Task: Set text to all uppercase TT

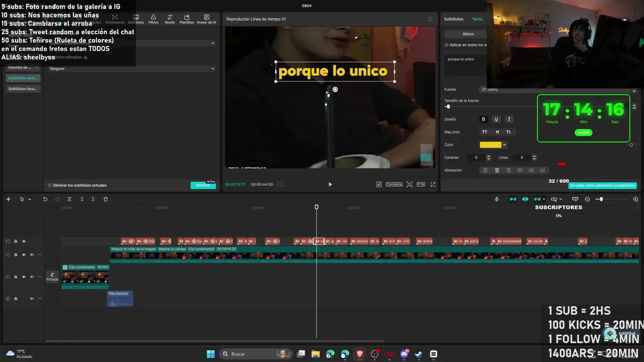Action: [485, 132]
